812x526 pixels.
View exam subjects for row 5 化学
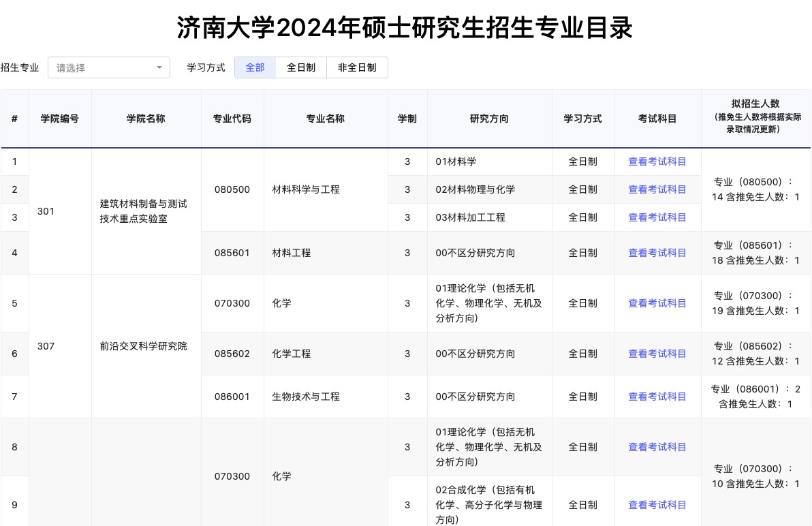[657, 303]
